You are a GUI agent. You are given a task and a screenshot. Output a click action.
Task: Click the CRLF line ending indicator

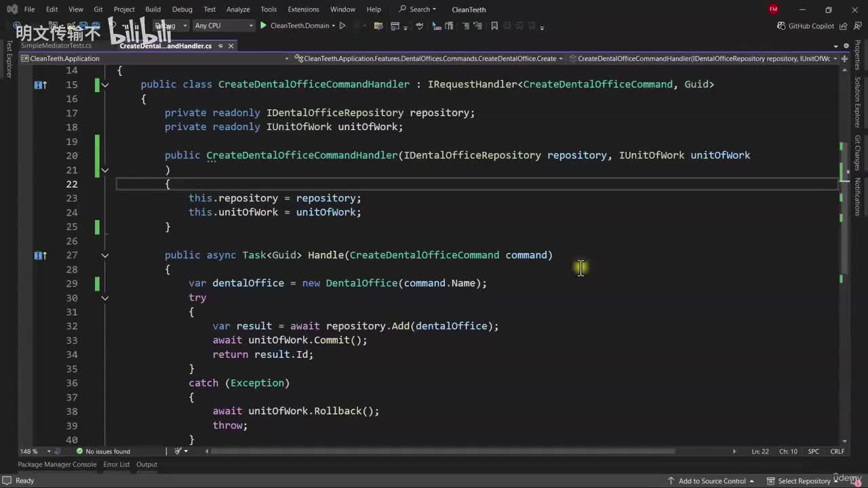pos(837,451)
